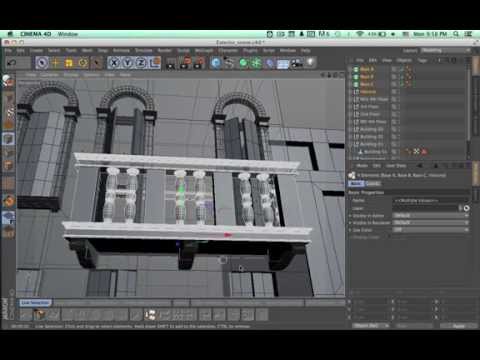Click the Spotlight search icon
This screenshot has width=480, height=360.
tap(456, 34)
